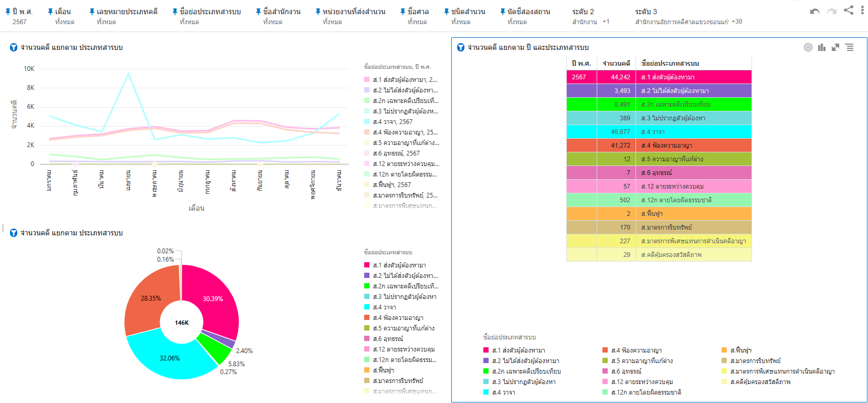This screenshot has width=868, height=403.
Task: Open the ชื่อศาล filter in top bar
Action: 418,17
